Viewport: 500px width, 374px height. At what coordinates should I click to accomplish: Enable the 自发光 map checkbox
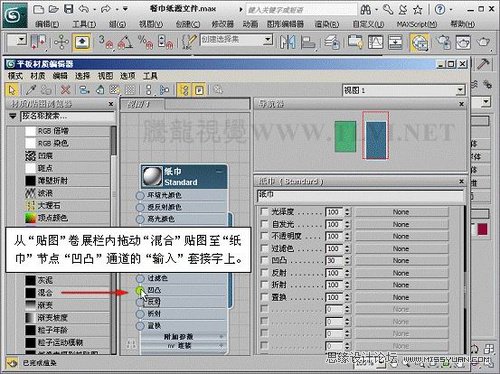[x=264, y=224]
